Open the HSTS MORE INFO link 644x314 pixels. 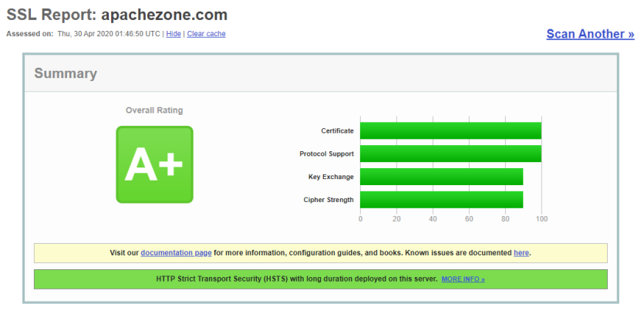click(463, 279)
